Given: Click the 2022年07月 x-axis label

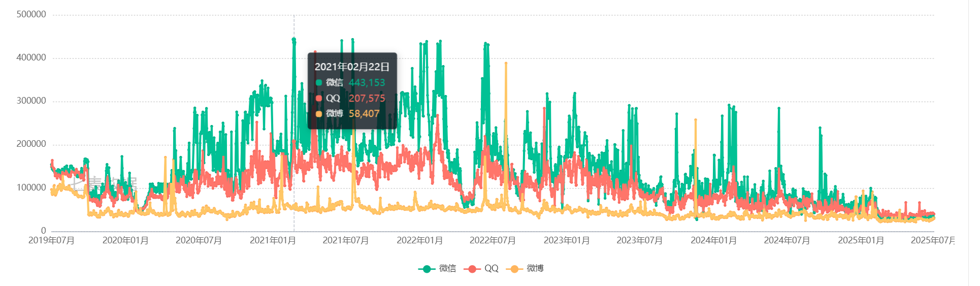Looking at the screenshot, I should (493, 240).
